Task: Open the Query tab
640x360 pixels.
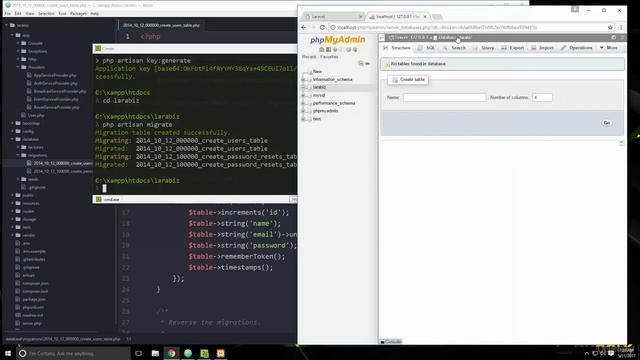Action: [x=484, y=48]
